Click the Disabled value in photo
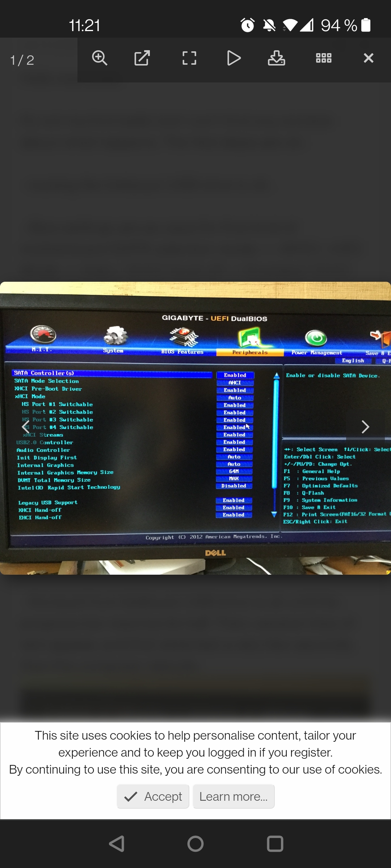The height and width of the screenshot is (868, 391). [234, 486]
